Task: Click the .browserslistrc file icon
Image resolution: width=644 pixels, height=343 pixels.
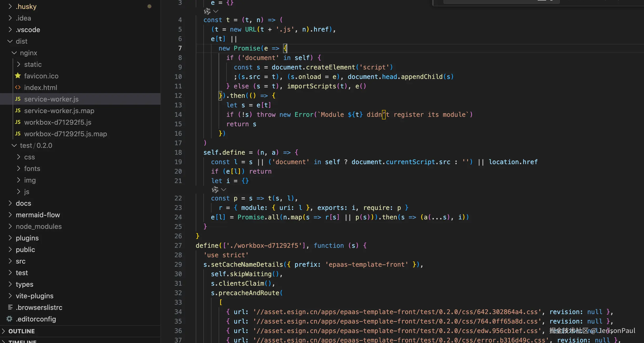Action: coord(10,307)
